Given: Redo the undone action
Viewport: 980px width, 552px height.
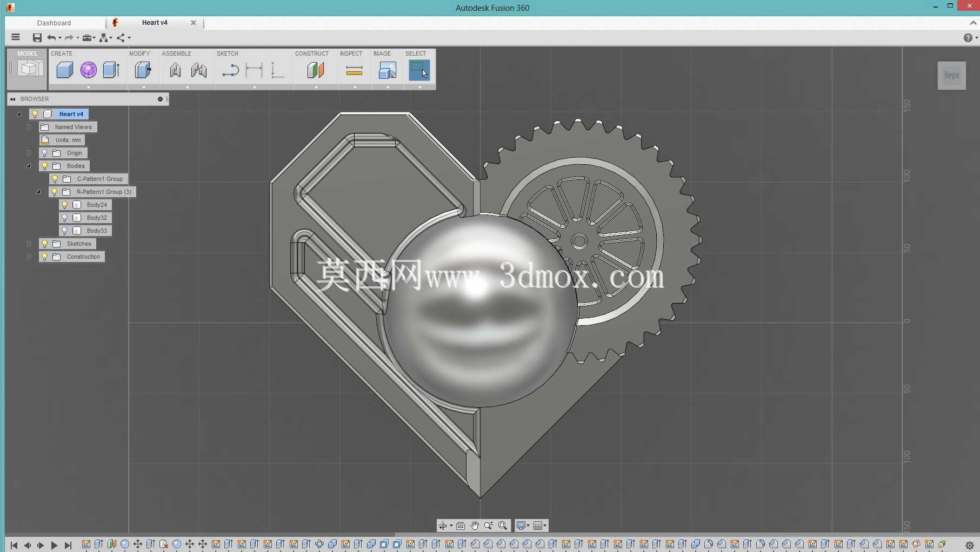Looking at the screenshot, I should pos(69,37).
